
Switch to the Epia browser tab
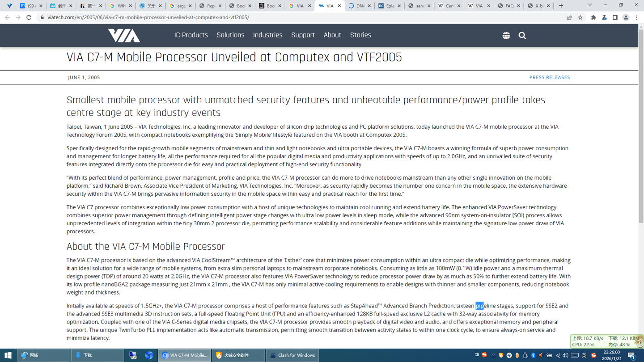389,6
